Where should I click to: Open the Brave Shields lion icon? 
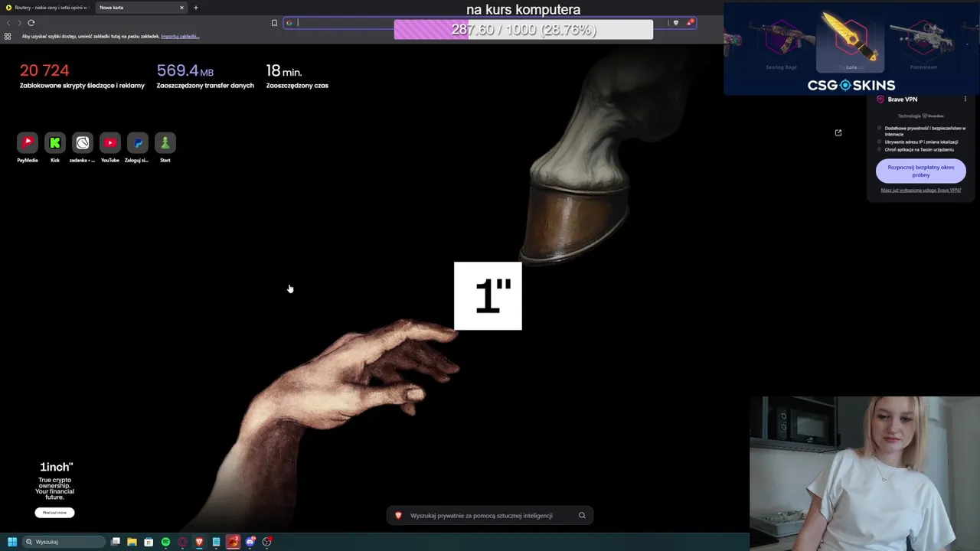675,23
